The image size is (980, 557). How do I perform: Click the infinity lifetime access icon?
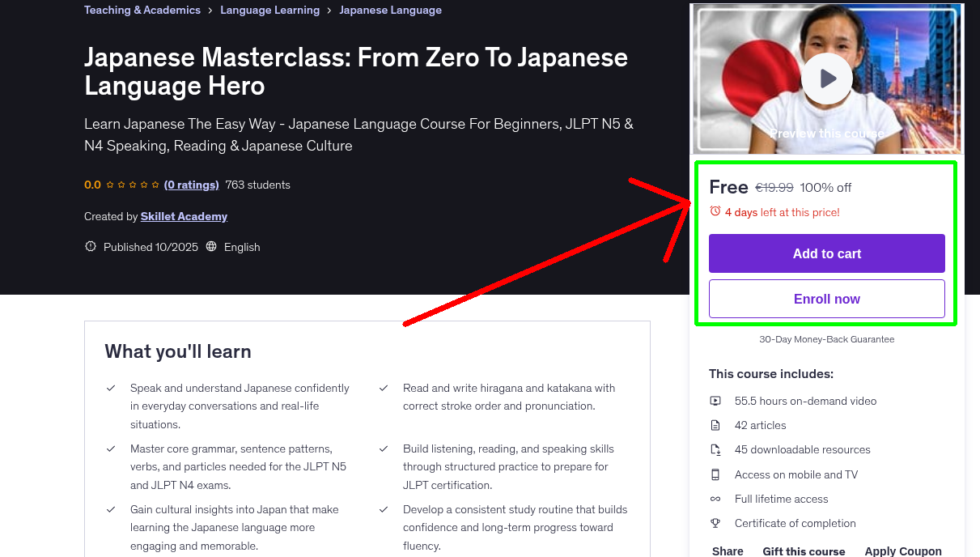[x=715, y=499]
